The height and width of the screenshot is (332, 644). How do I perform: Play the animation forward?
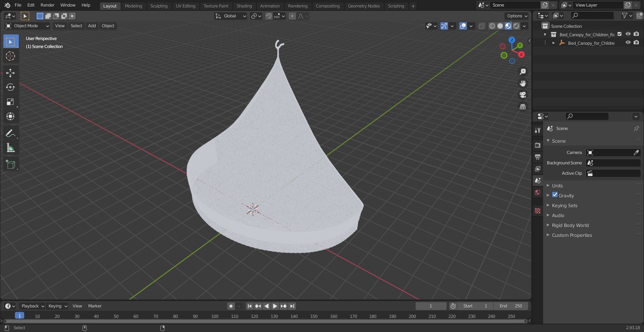[275, 306]
